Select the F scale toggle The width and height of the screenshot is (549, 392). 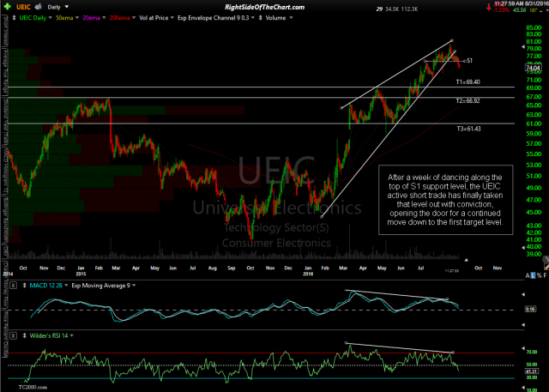[x=546, y=276]
